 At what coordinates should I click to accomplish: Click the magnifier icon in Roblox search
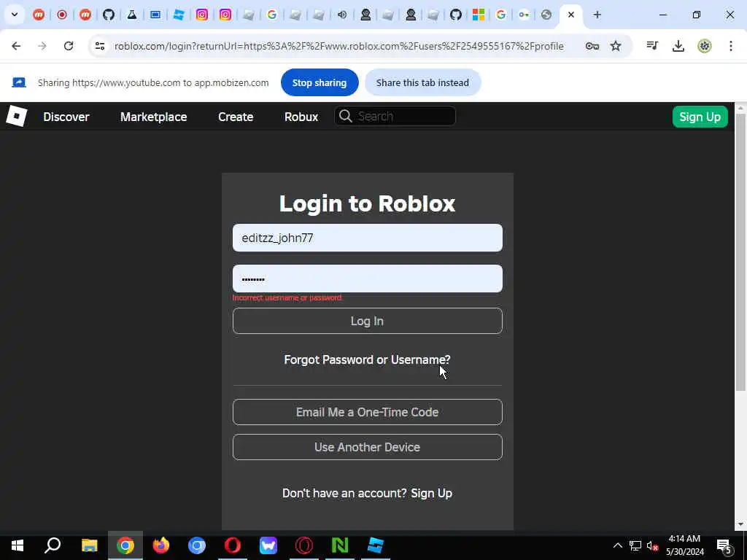[345, 116]
